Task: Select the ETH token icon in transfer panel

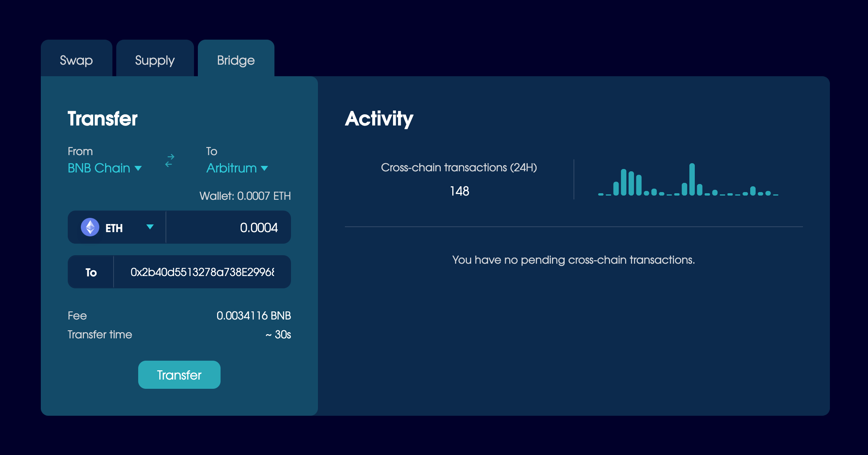Action: [90, 227]
